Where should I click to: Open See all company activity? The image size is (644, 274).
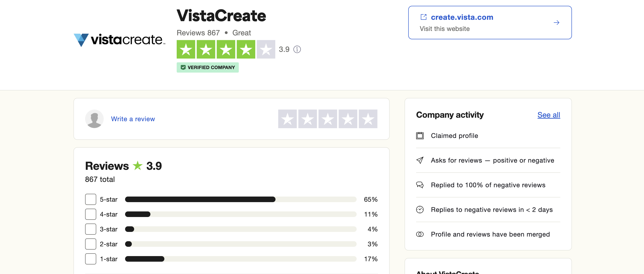coord(549,115)
